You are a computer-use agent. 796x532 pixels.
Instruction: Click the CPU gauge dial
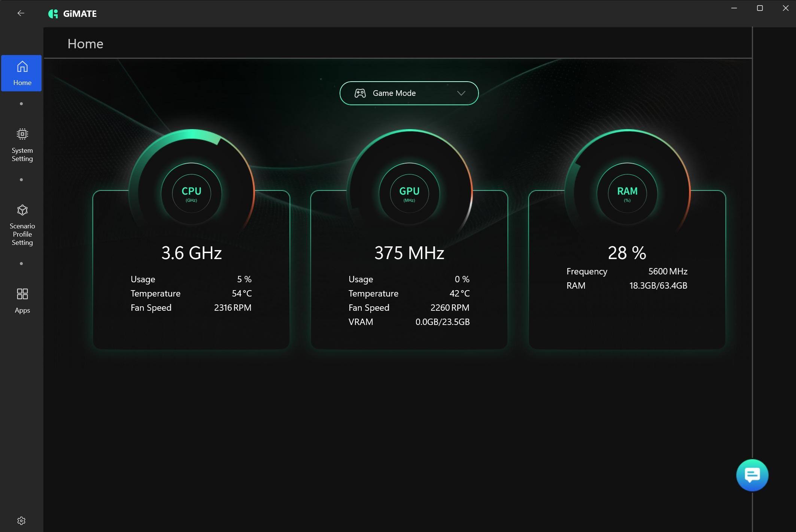(x=191, y=193)
